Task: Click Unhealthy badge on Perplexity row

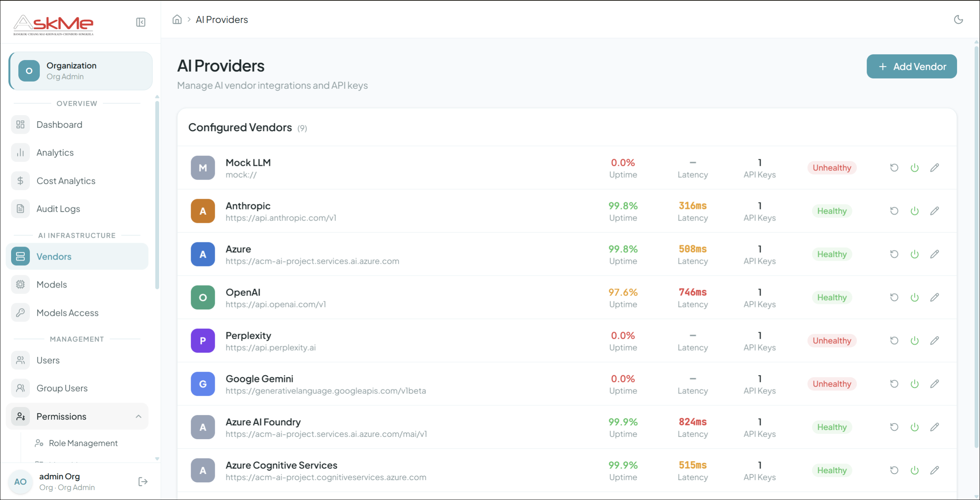Action: click(832, 341)
